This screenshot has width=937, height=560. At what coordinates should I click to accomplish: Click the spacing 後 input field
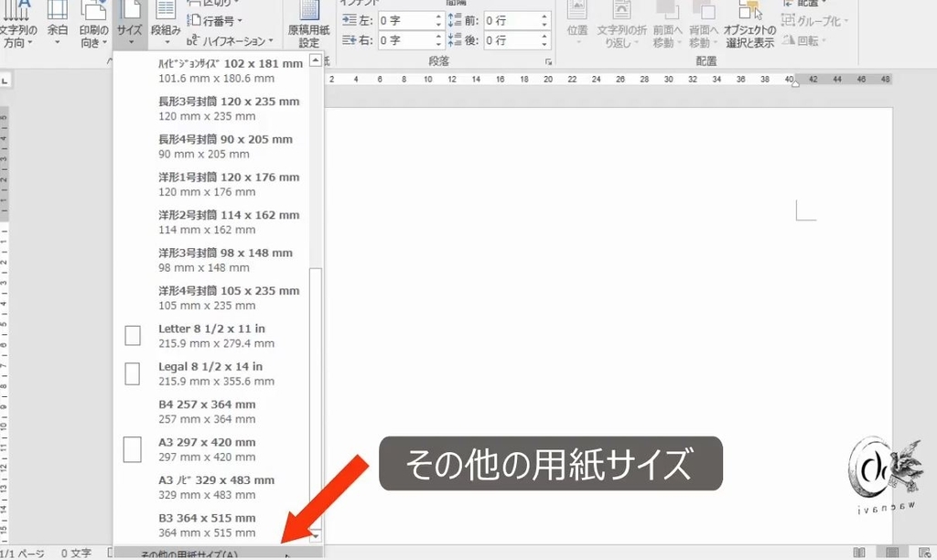coord(512,40)
